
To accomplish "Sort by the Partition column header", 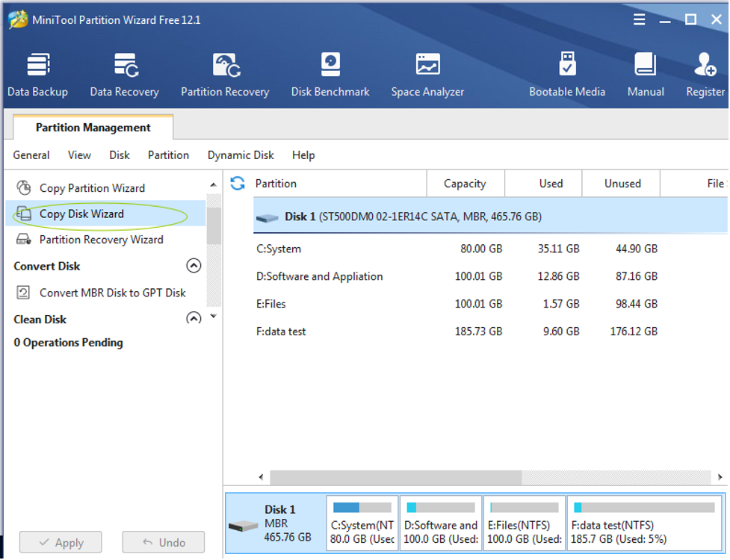I will tap(340, 184).
